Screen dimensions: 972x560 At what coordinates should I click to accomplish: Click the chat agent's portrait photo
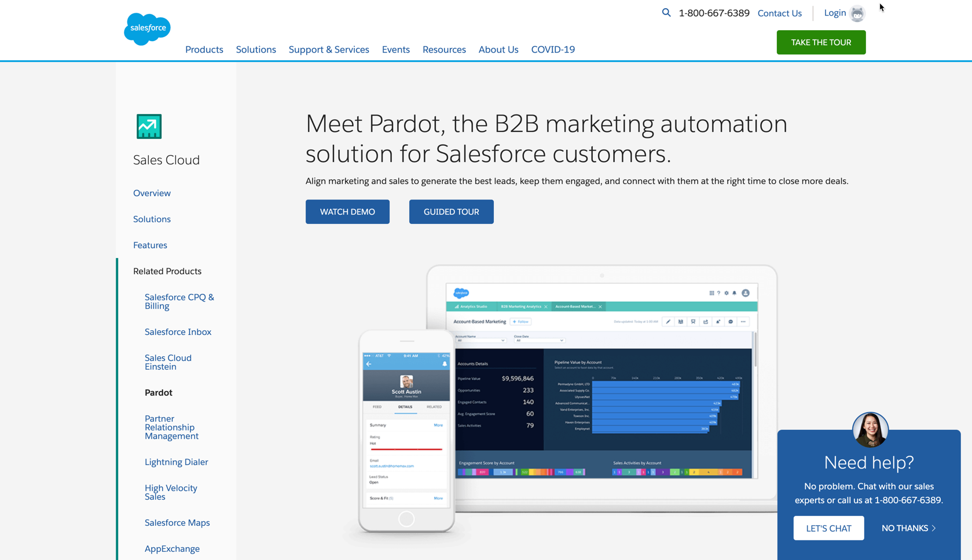[x=870, y=430]
